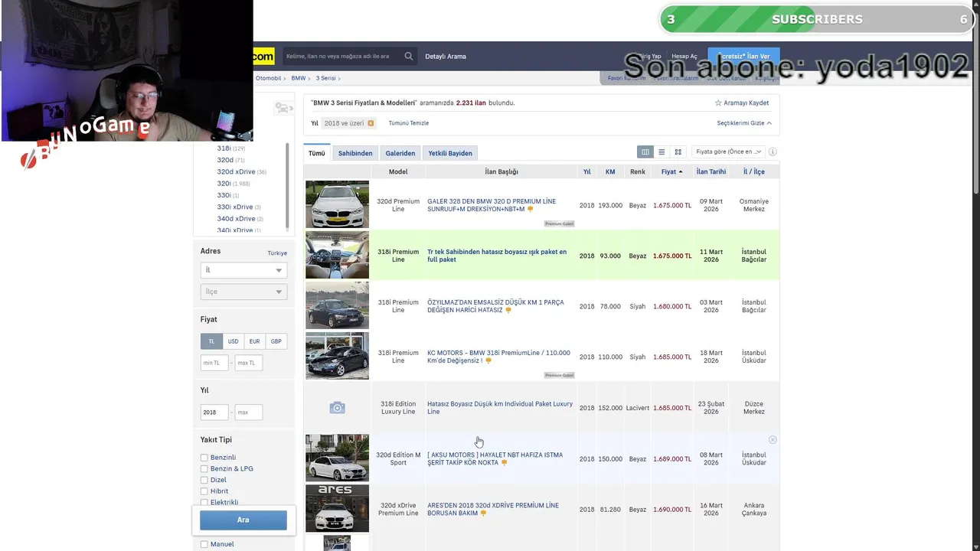Click the pin icon on the GALER 328 listing
This screenshot has height=551, width=980.
click(x=530, y=210)
